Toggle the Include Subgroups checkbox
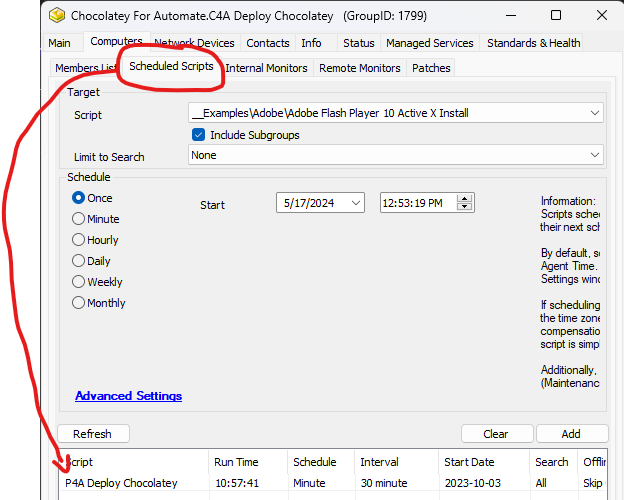 pos(198,135)
